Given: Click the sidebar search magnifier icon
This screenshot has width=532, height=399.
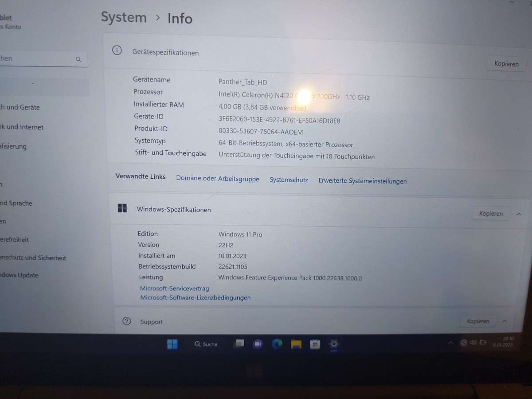Looking at the screenshot, I should 78,59.
